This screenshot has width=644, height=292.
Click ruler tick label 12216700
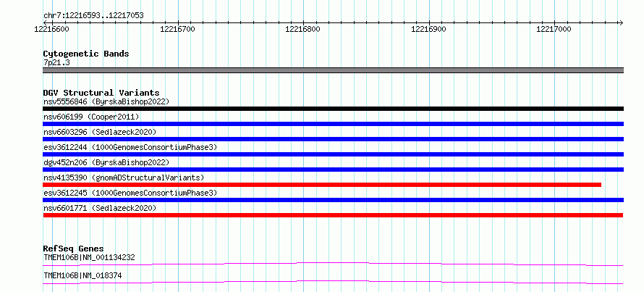click(x=177, y=29)
